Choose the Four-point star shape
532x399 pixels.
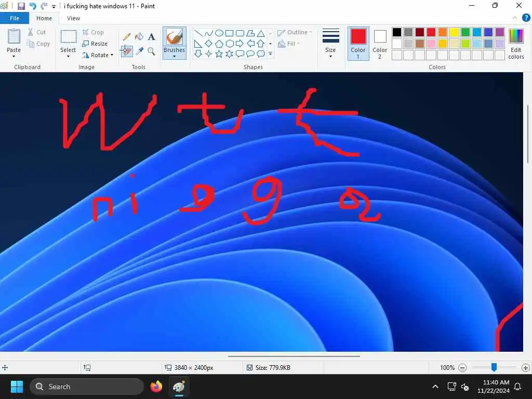pyautogui.click(x=209, y=54)
